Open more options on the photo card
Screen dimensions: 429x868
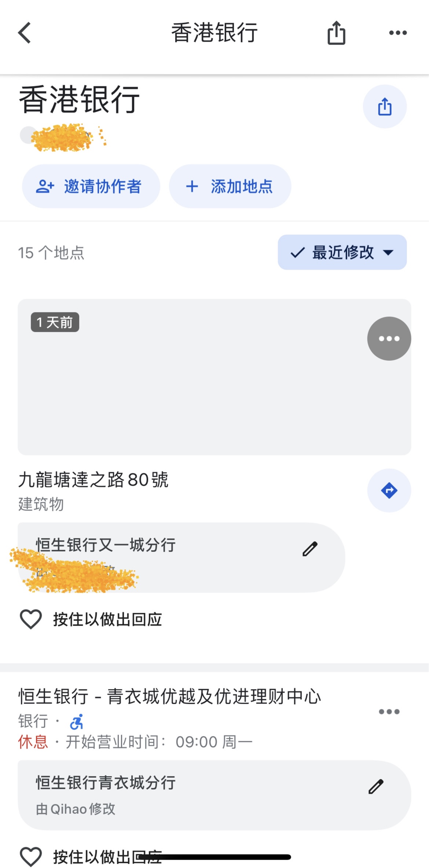tap(389, 339)
